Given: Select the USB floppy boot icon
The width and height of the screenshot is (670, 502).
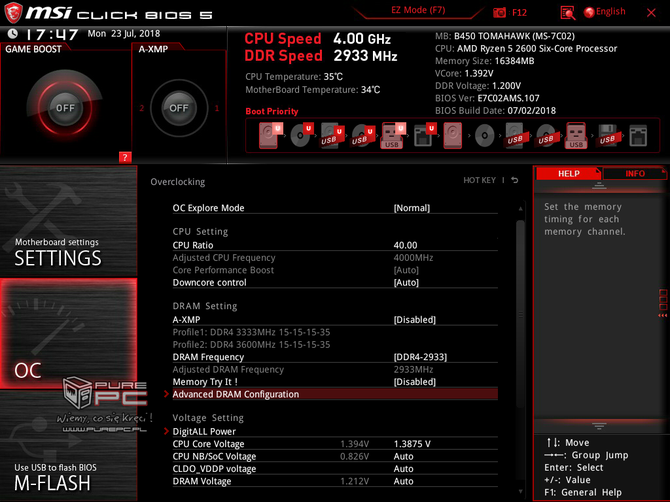Looking at the screenshot, I should 608,135.
